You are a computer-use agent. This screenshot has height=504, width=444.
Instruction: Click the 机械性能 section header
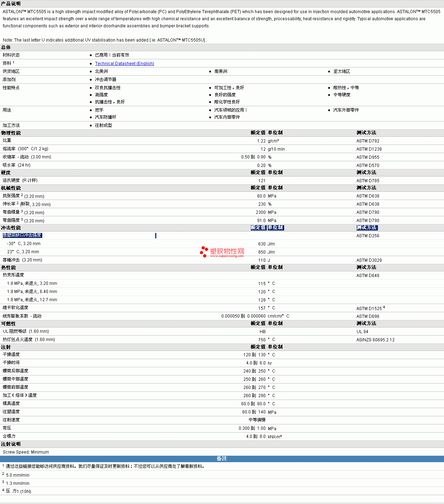(x=11, y=188)
